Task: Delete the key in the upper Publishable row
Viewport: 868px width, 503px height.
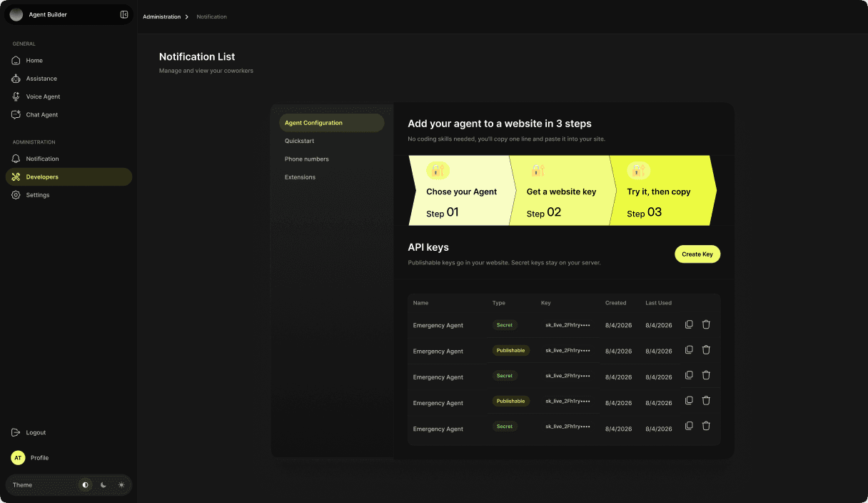Action: pos(706,350)
